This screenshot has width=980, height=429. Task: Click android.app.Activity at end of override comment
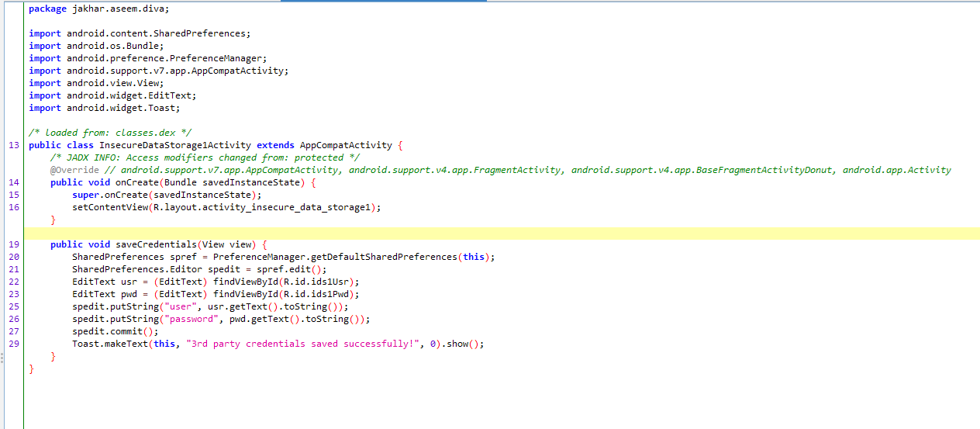click(896, 170)
